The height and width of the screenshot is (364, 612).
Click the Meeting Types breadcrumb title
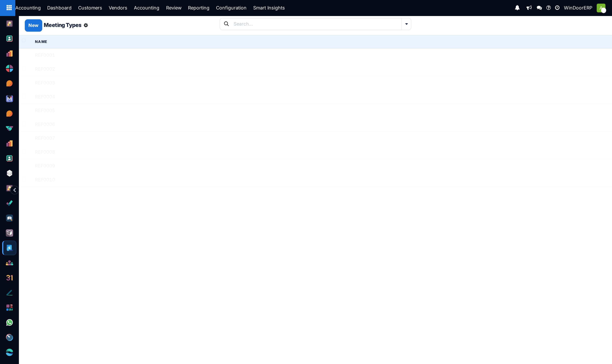pos(62,25)
